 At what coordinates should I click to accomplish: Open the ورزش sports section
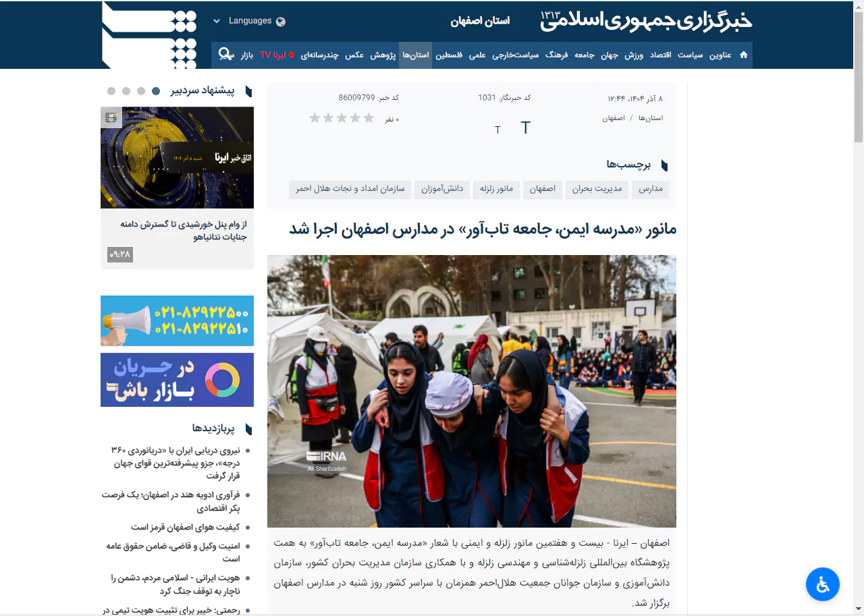click(x=633, y=55)
